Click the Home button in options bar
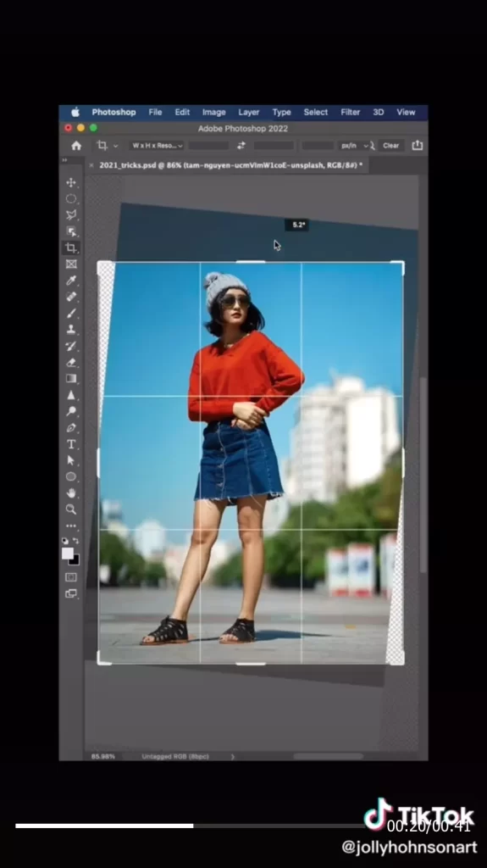487x868 pixels. click(x=76, y=146)
